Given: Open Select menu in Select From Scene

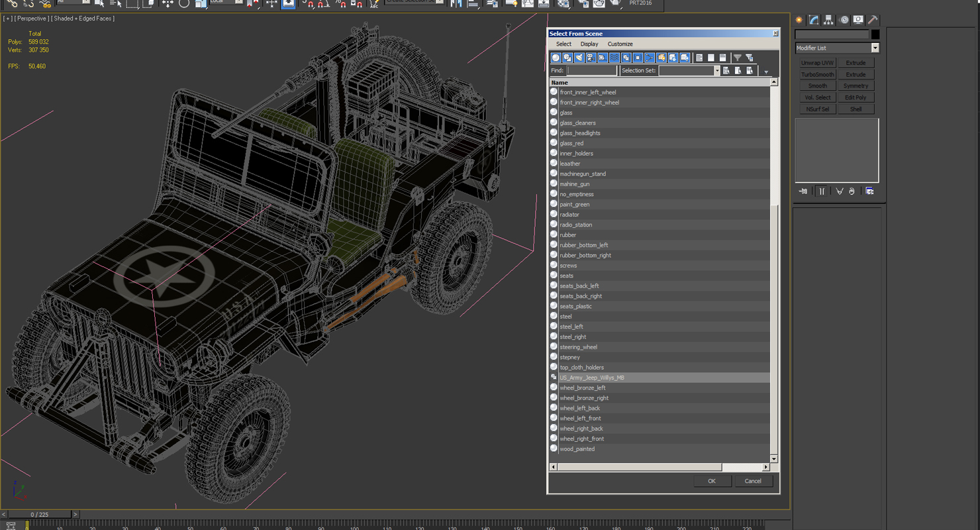Looking at the screenshot, I should pos(563,44).
